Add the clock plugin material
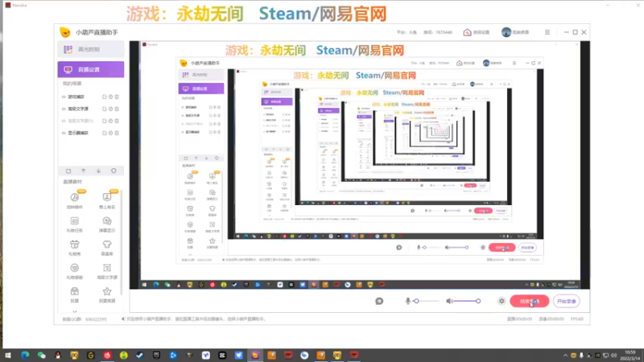Viewport: 644px width, 362px height. pyautogui.click(x=74, y=200)
